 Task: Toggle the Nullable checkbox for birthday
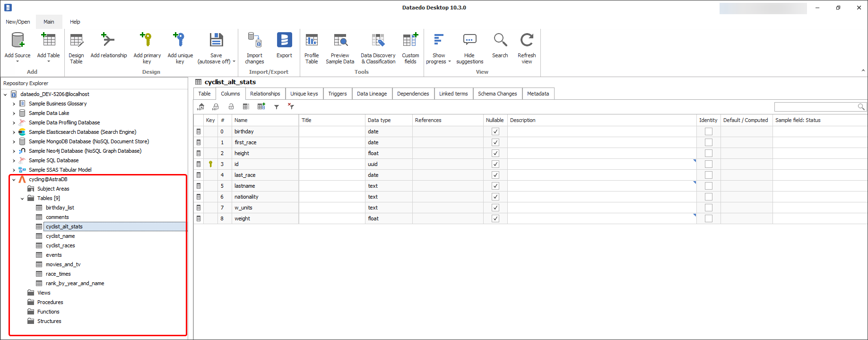pyautogui.click(x=495, y=131)
